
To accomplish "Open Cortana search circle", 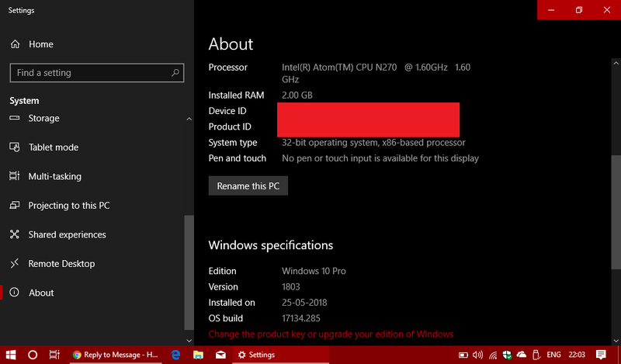I will (x=33, y=355).
